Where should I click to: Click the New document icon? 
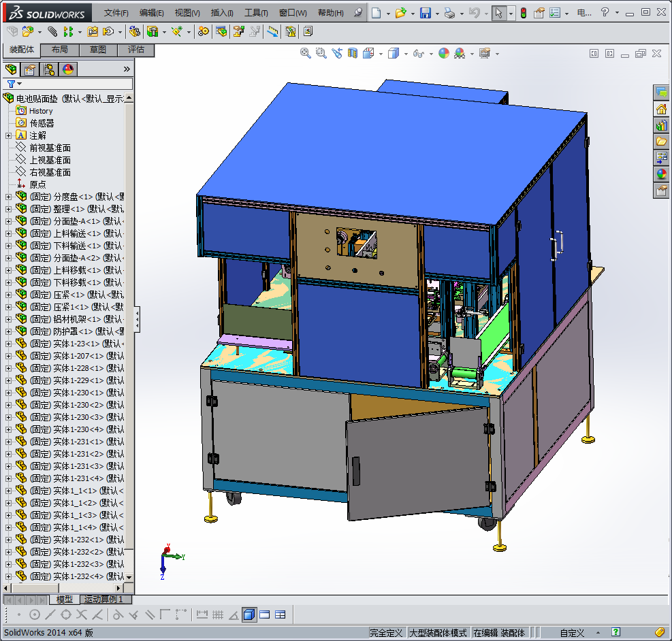376,13
